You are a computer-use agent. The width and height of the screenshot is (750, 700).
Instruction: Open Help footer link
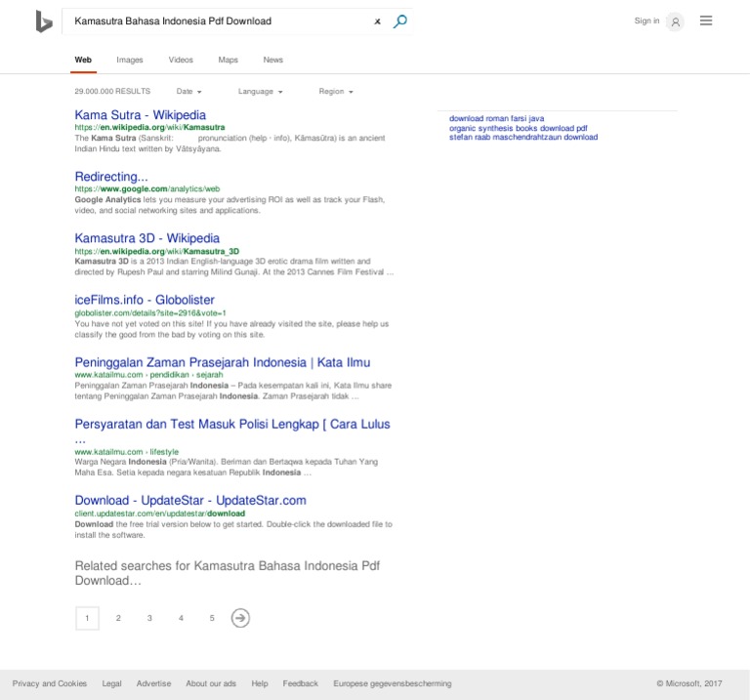[260, 683]
